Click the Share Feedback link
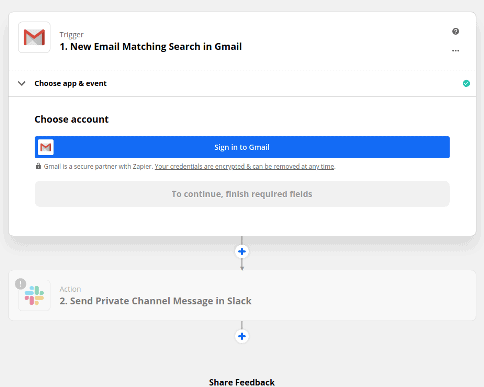 pos(242,382)
